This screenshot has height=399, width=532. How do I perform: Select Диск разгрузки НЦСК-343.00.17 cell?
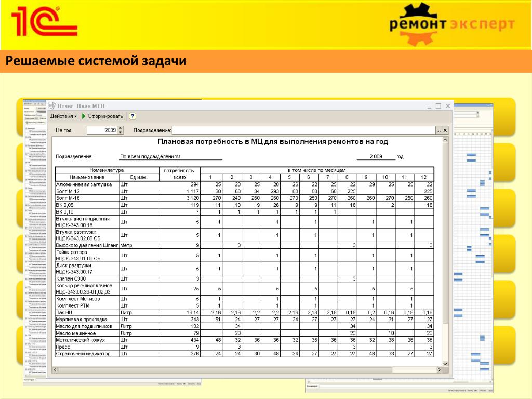pyautogui.click(x=87, y=269)
